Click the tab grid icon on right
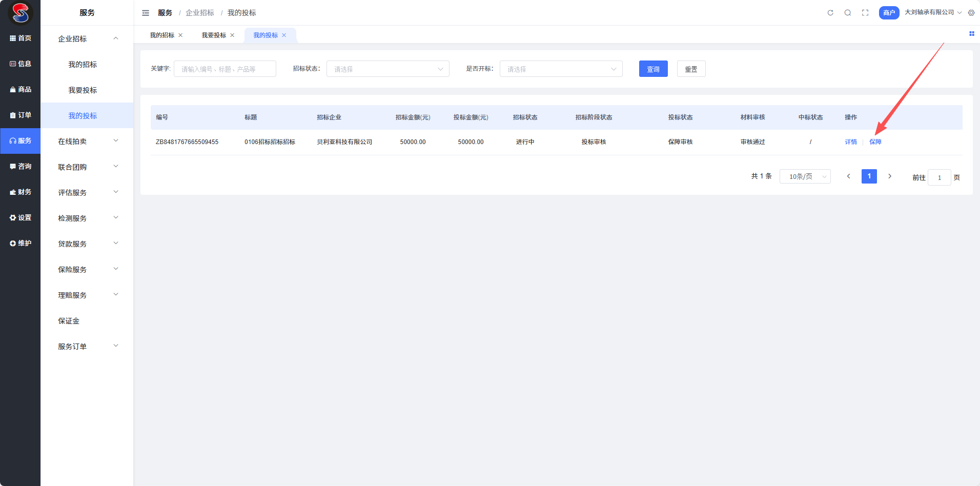Screen dimensions: 980x486 pos(971,34)
